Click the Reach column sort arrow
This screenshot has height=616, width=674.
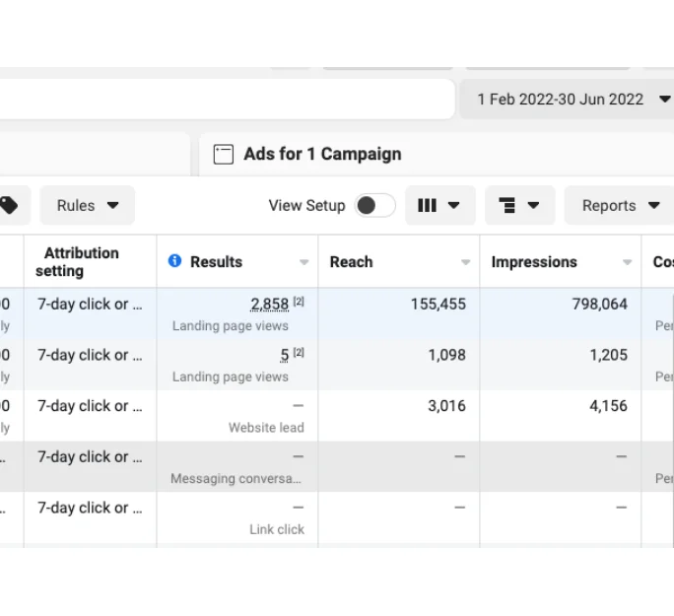click(x=465, y=262)
